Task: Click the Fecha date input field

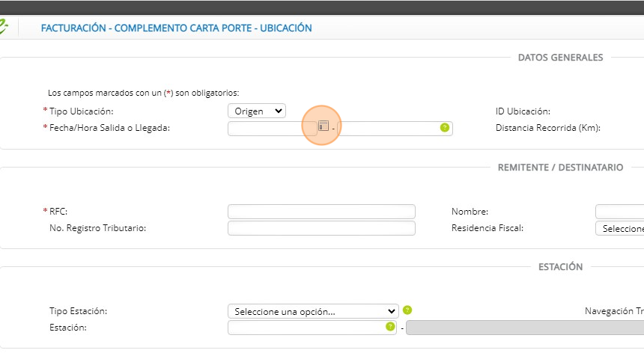Action: point(271,128)
